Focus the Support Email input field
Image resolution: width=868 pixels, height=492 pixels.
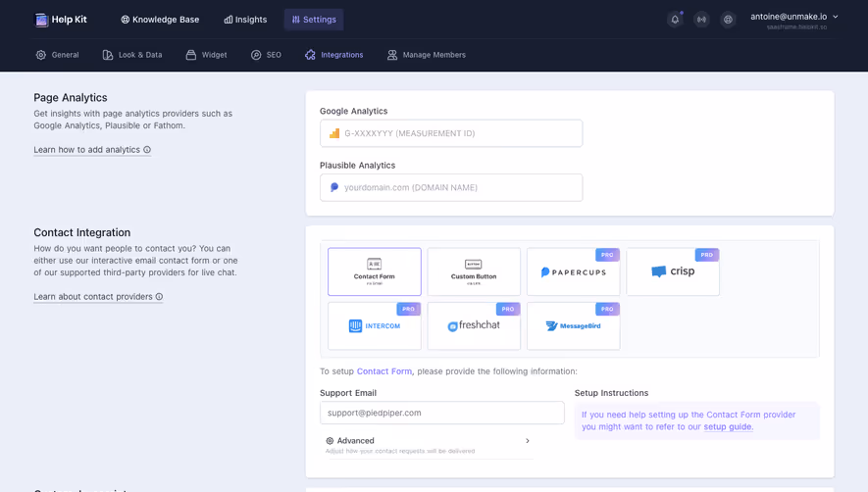[x=442, y=413]
